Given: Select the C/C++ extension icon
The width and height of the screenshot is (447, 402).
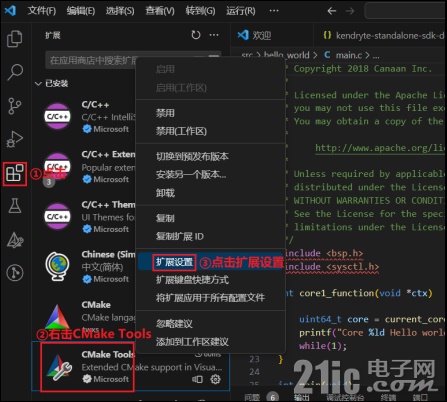Looking at the screenshot, I should click(57, 116).
